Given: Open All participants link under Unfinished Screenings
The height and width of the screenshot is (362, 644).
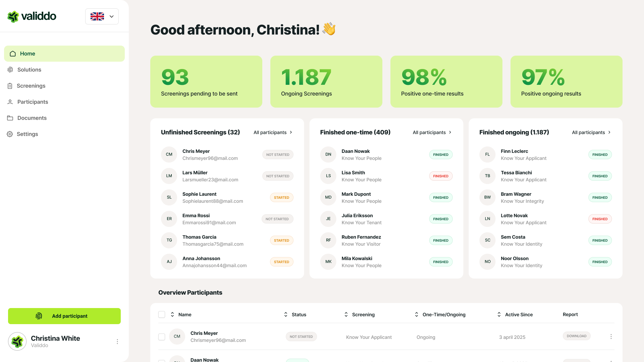Looking at the screenshot, I should [273, 132].
